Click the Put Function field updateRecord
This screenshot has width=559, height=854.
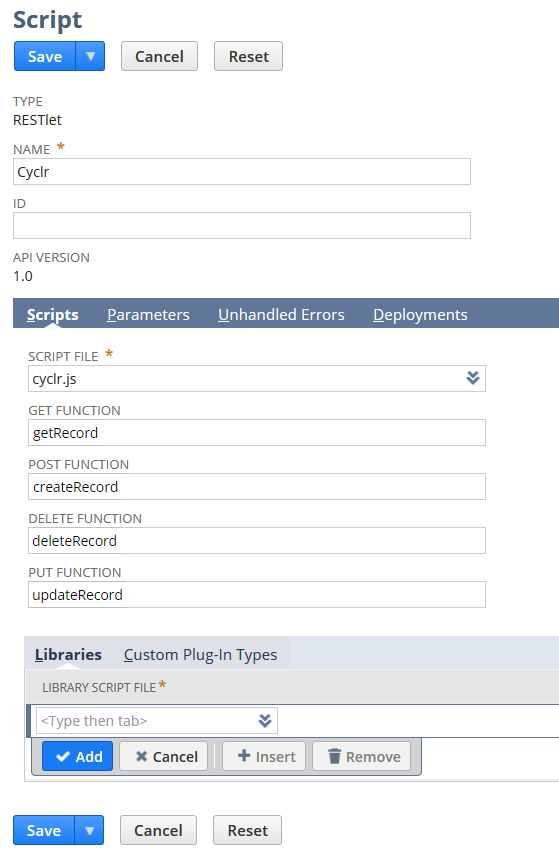coord(257,594)
